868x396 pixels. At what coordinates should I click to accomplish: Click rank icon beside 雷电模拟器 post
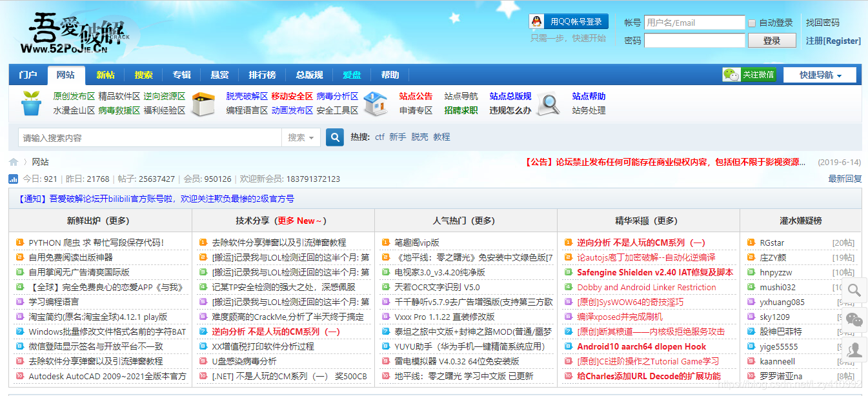[386, 361]
